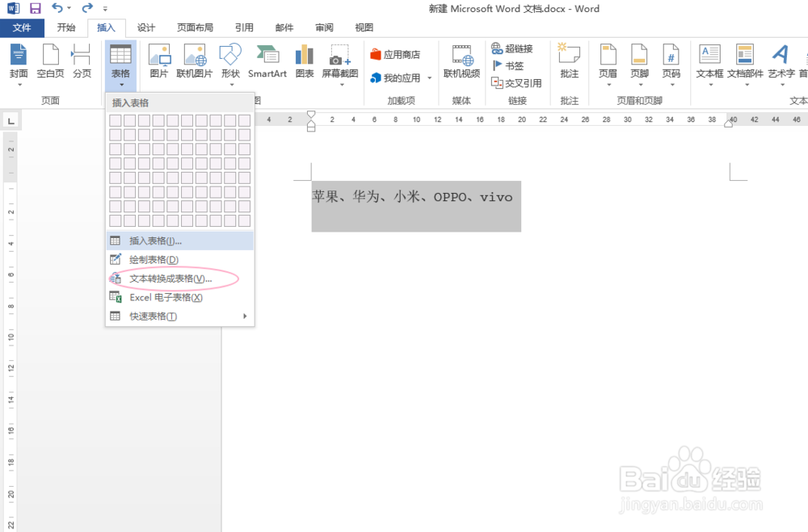Open the 文件 menu

point(23,27)
